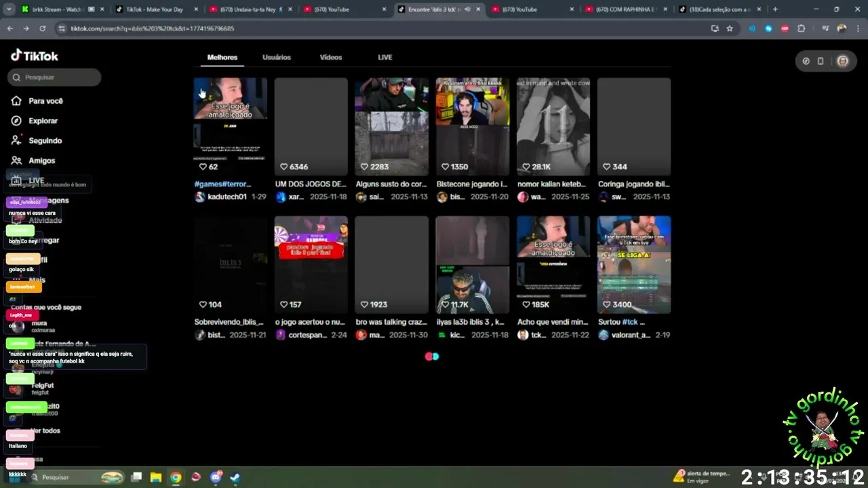Switch to the 'Undaia-ta-ta Ney' YouTube tab
The height and width of the screenshot is (488, 868).
click(x=251, y=9)
